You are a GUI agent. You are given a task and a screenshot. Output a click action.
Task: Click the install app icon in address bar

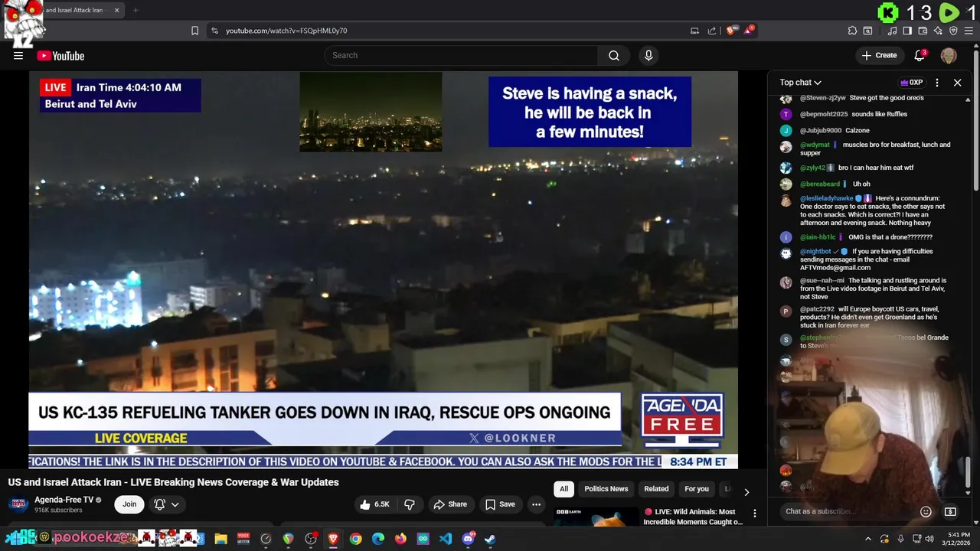coord(694,31)
